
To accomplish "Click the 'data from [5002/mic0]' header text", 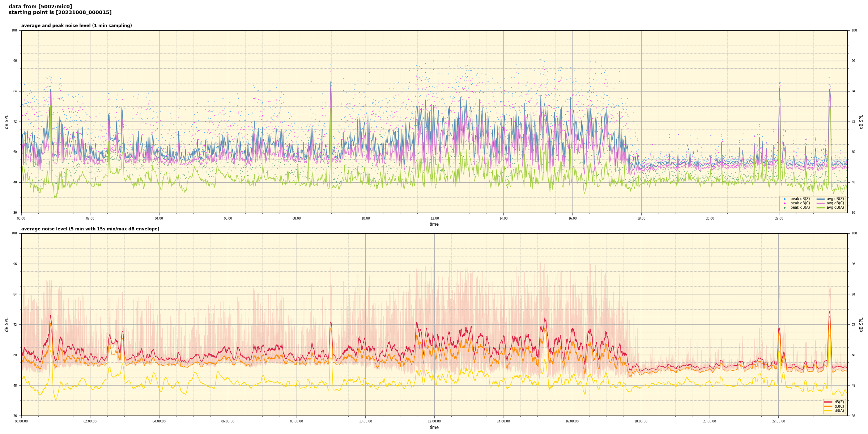I will [x=40, y=7].
